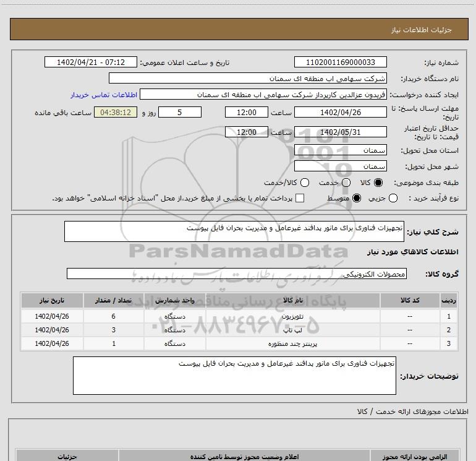Click the اطلاعات مجوزهای ارائه خدمت / کالا heading
476x461 pixels.
tap(412, 411)
